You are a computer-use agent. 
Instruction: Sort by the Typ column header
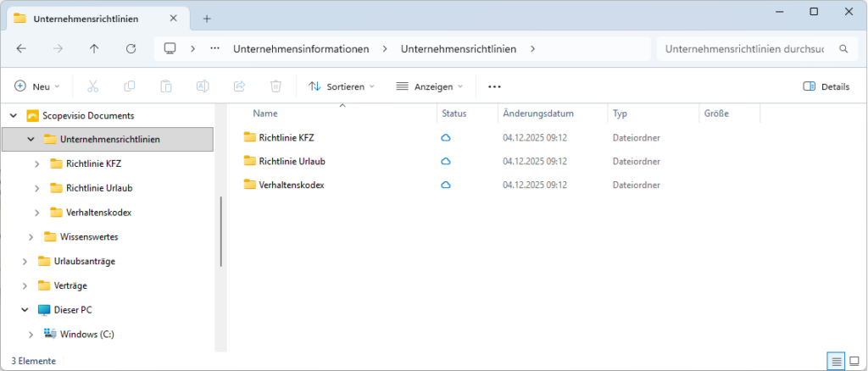[620, 114]
